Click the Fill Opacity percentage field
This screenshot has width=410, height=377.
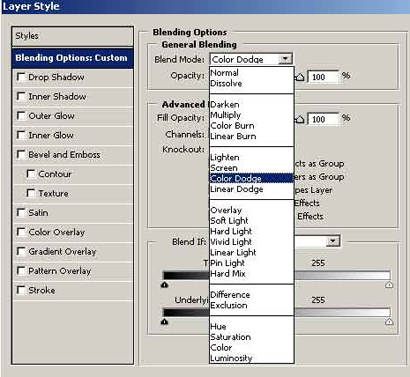click(323, 119)
